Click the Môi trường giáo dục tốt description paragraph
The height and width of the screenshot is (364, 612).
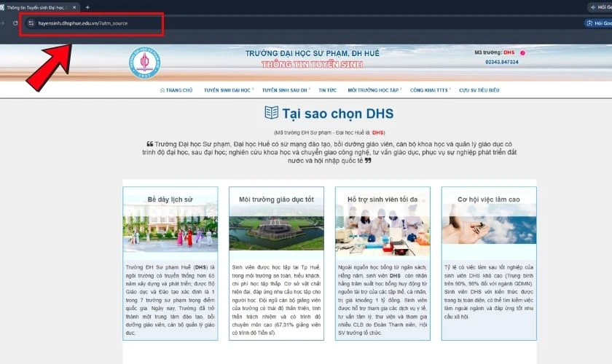coord(276,300)
